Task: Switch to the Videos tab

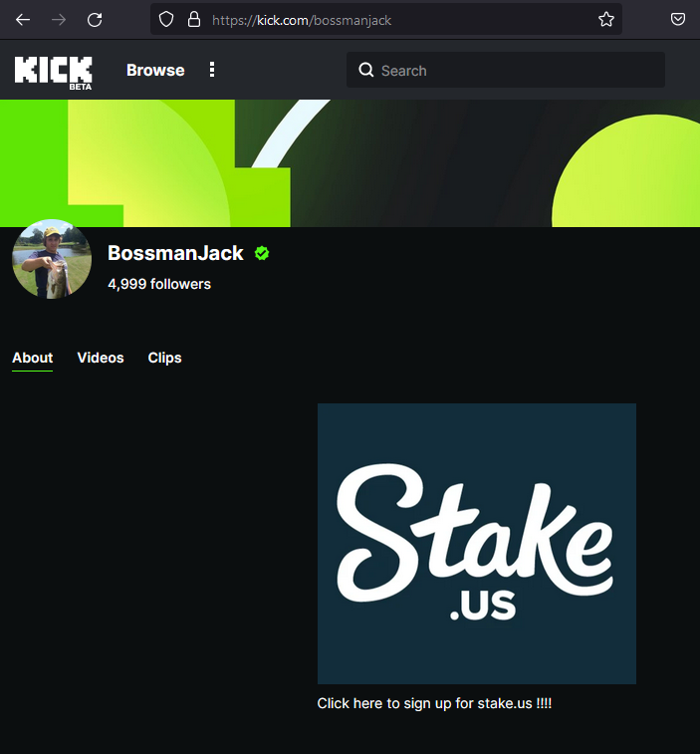Action: (x=101, y=358)
